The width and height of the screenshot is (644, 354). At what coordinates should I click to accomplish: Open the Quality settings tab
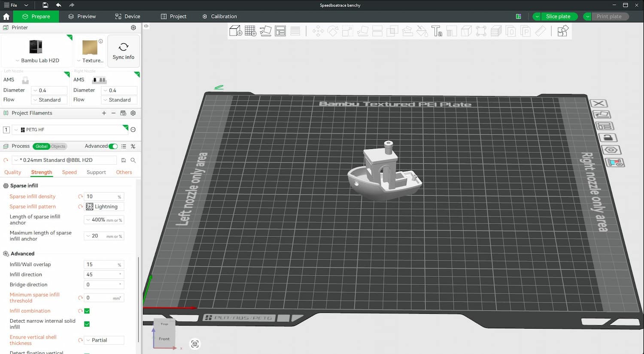[12, 172]
